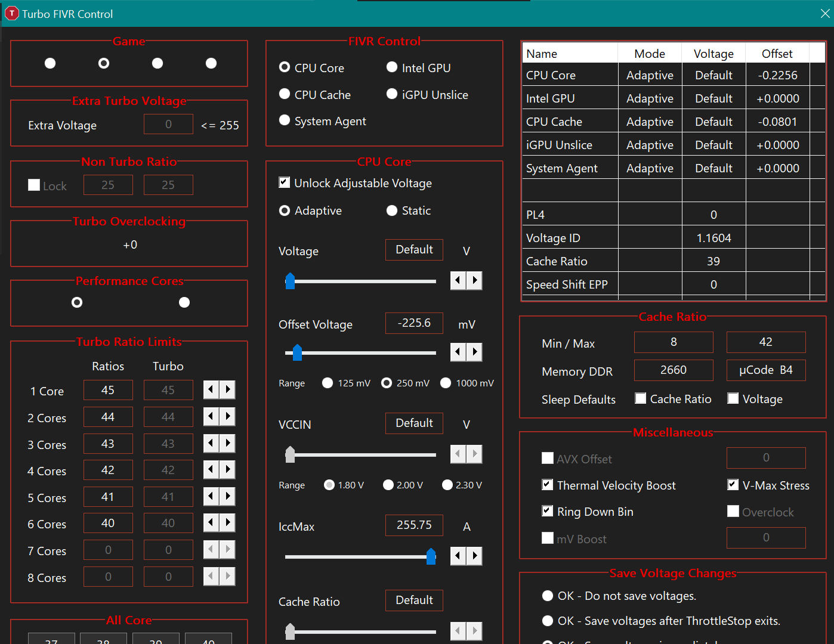Click Voltage slider right arrow button

tap(474, 280)
